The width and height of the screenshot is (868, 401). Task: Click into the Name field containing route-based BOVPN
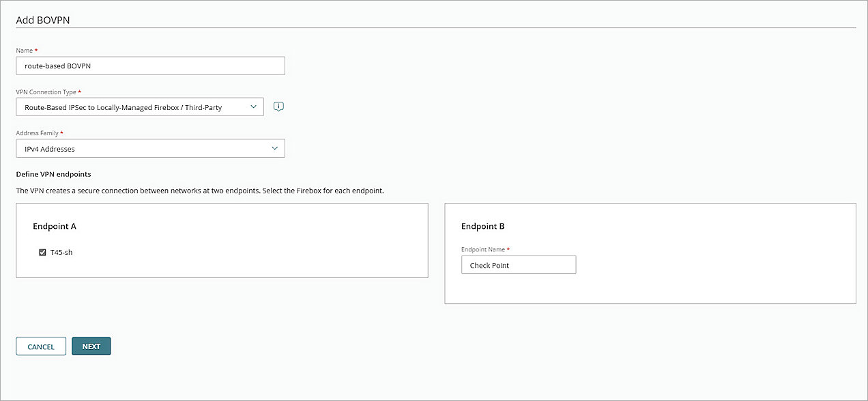150,65
